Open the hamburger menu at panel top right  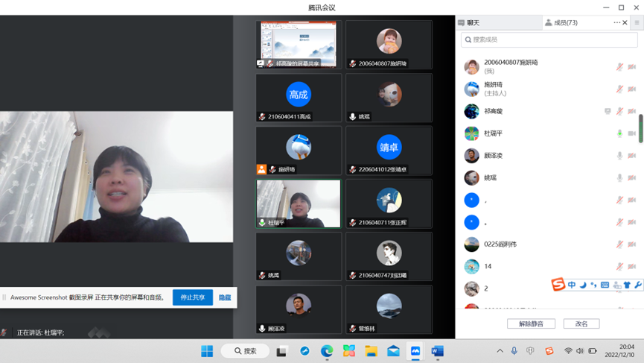pyautogui.click(x=637, y=23)
